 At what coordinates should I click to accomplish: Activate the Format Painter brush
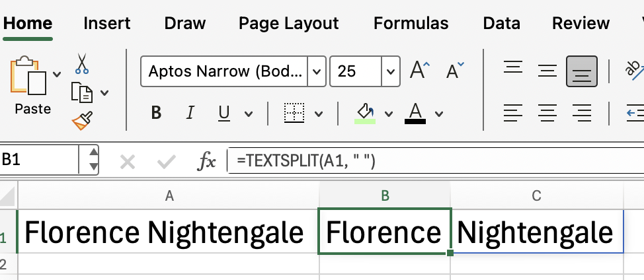(82, 121)
